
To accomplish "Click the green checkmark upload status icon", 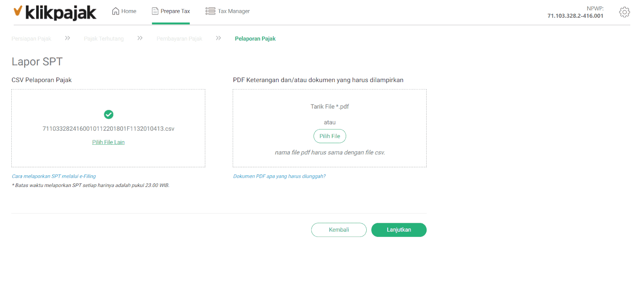I will 109,115.
